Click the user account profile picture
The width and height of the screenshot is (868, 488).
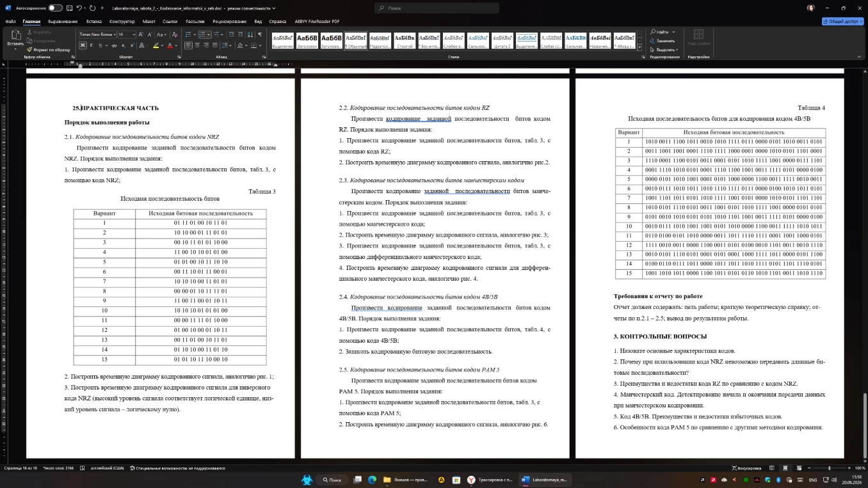pyautogui.click(x=810, y=8)
